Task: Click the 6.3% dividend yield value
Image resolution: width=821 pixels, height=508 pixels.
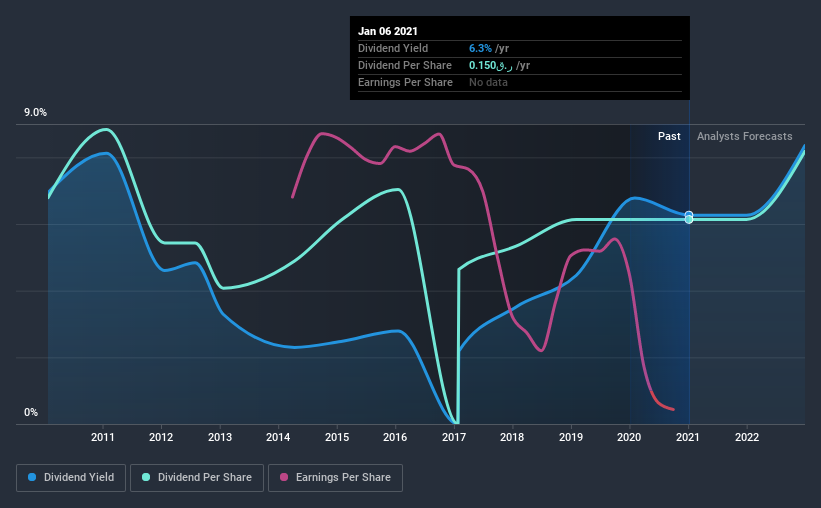Action: click(x=480, y=48)
